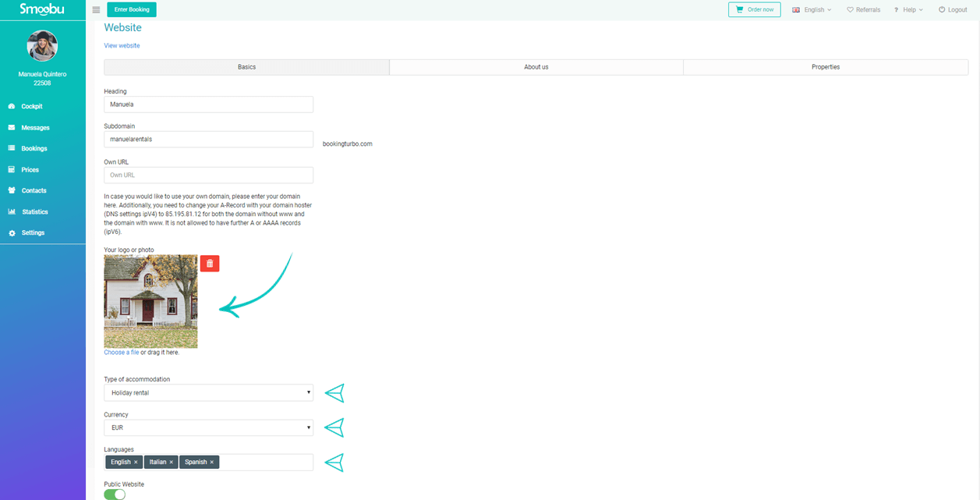Click the heart icon beside Referrals
The image size is (980, 500).
point(850,10)
